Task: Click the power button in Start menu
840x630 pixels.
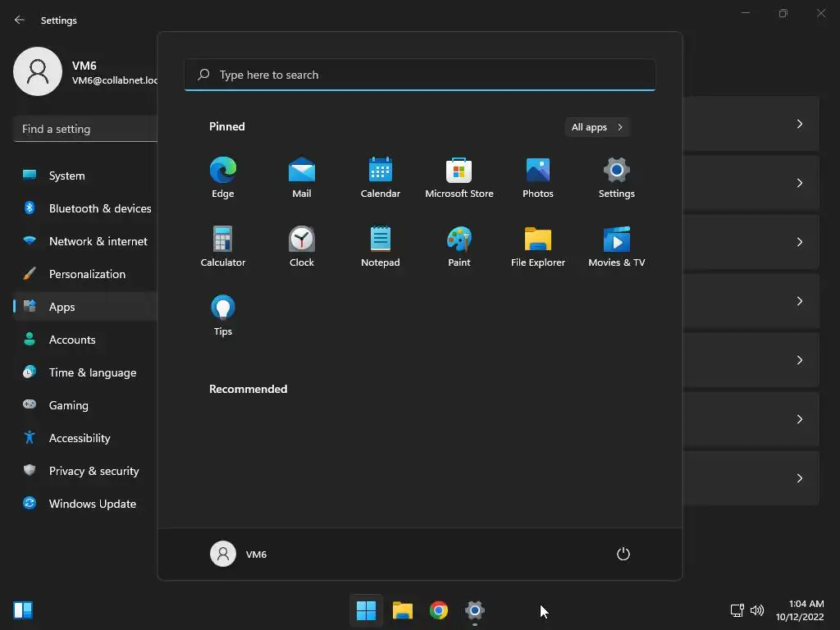Action: pyautogui.click(x=623, y=554)
